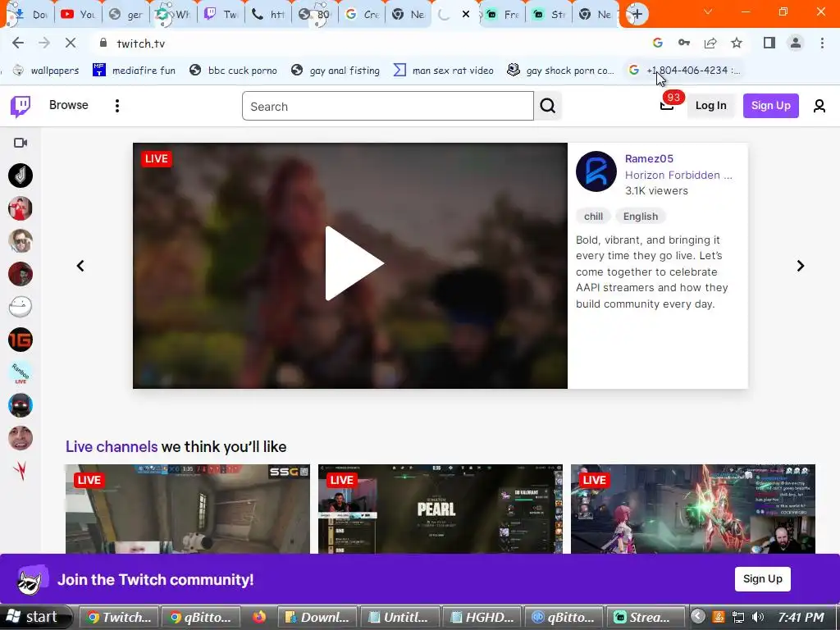Click the share page icon

[x=710, y=43]
